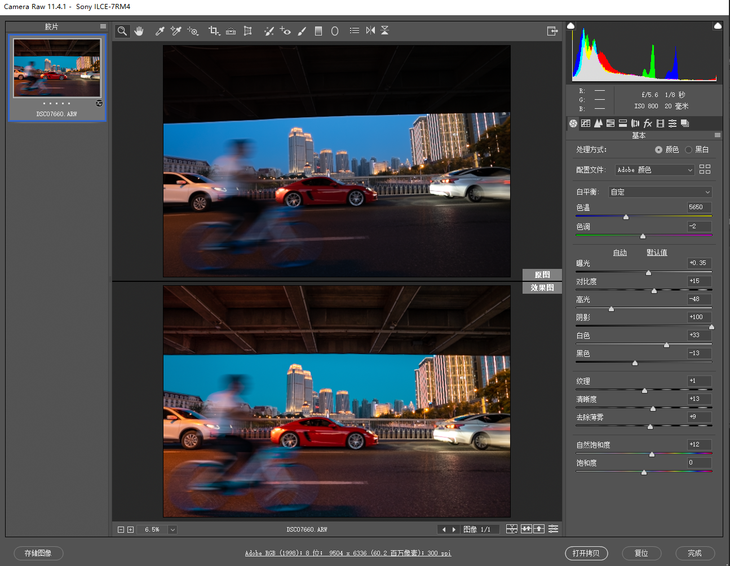Expand the 白平衡 white balance dropdown

(660, 191)
